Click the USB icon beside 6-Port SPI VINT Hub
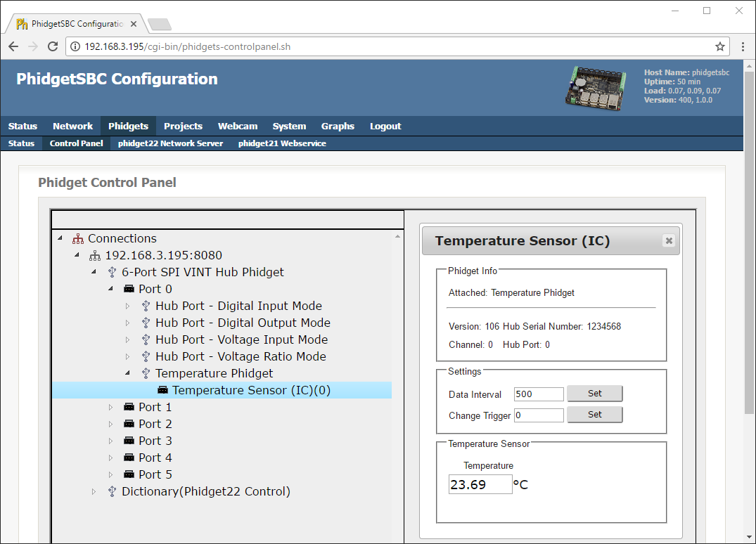The image size is (756, 544). pos(112,272)
